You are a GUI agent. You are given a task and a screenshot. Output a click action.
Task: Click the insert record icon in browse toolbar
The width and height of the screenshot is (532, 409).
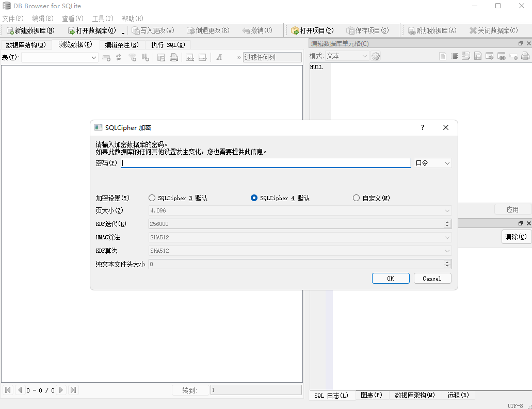190,58
